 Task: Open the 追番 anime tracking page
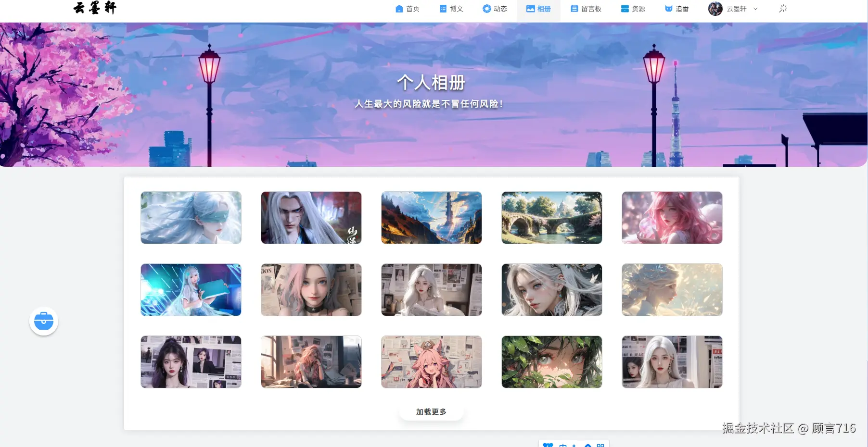tap(677, 9)
